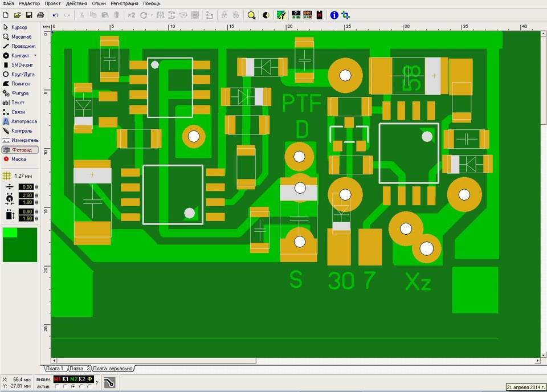547x392 pixels.
Task: Open the Контакт tool dropdown arrow
Action: coord(35,56)
